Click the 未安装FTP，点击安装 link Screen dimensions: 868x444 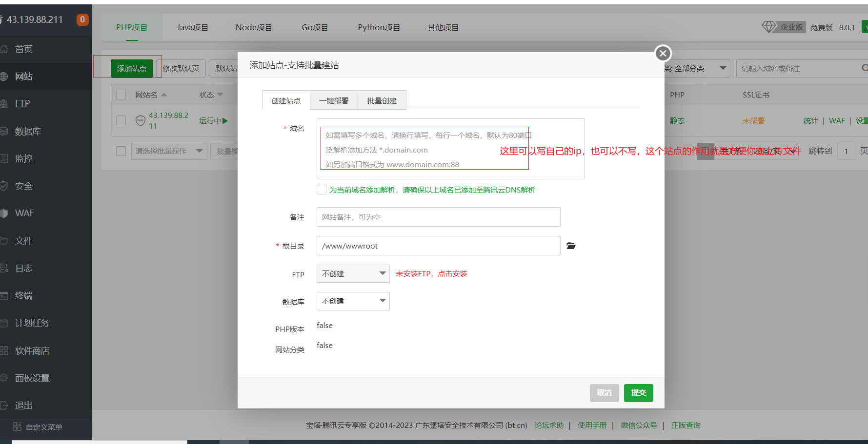pos(431,274)
